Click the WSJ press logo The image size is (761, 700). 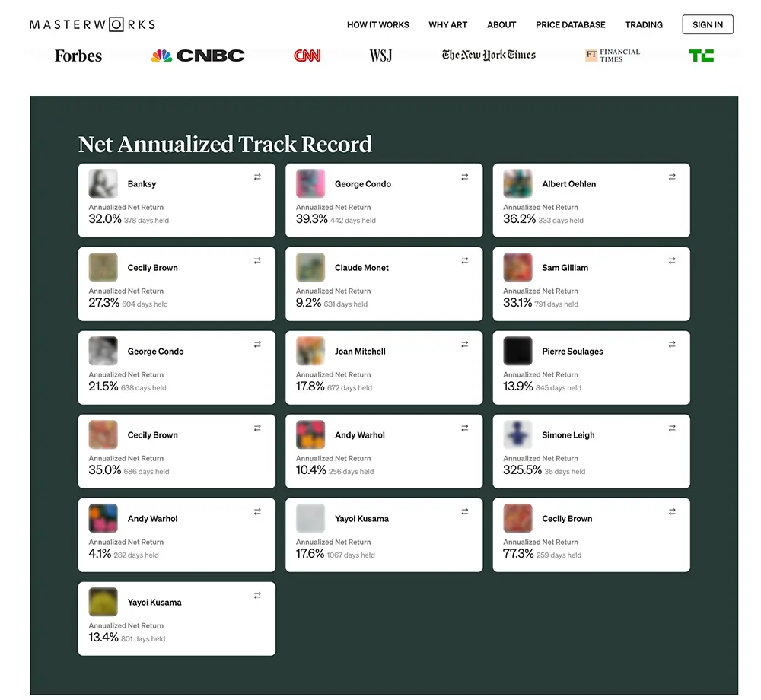pyautogui.click(x=380, y=56)
